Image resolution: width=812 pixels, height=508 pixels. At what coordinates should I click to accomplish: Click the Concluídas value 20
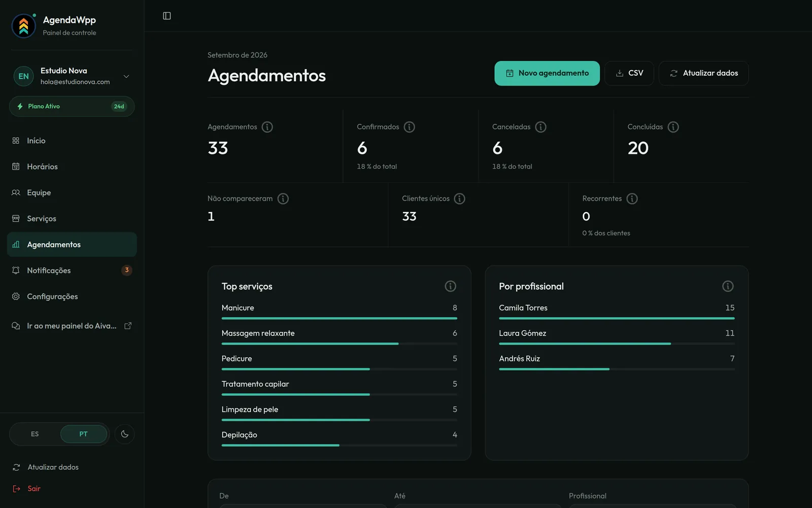pos(638,148)
